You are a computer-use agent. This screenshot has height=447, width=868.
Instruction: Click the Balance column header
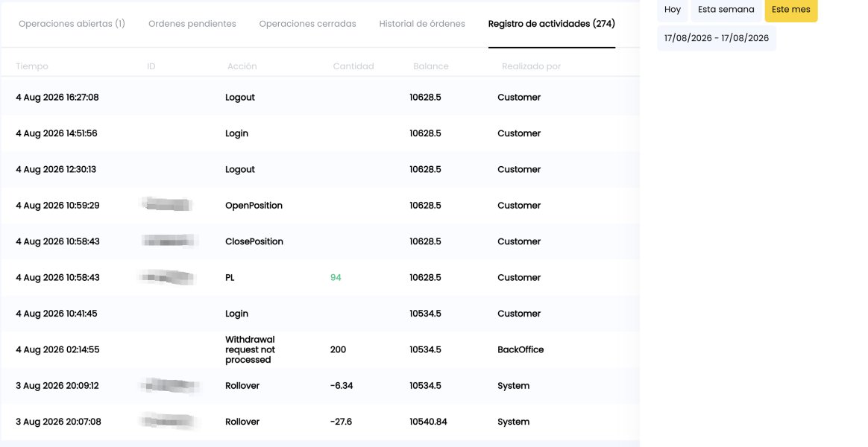[x=431, y=66]
